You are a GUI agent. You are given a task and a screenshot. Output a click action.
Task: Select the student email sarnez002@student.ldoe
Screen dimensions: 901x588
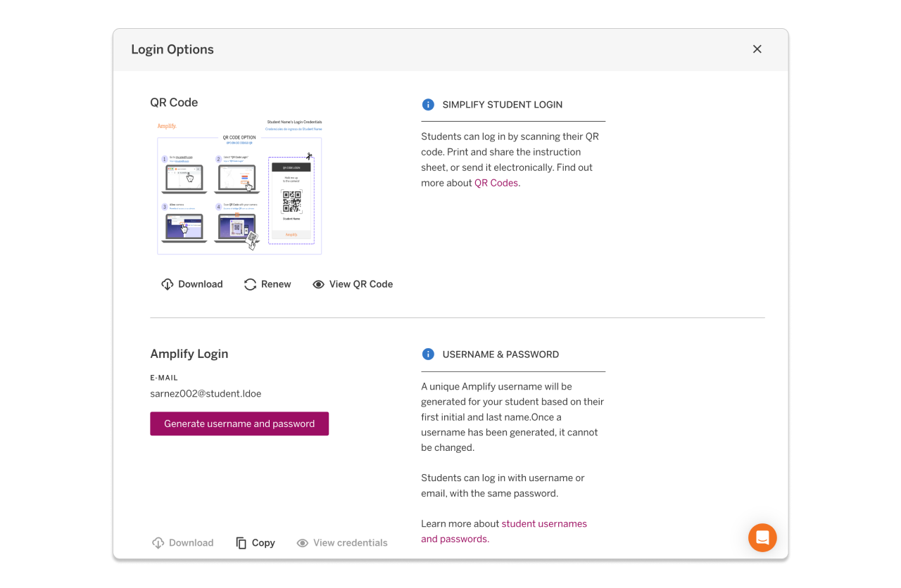point(206,393)
